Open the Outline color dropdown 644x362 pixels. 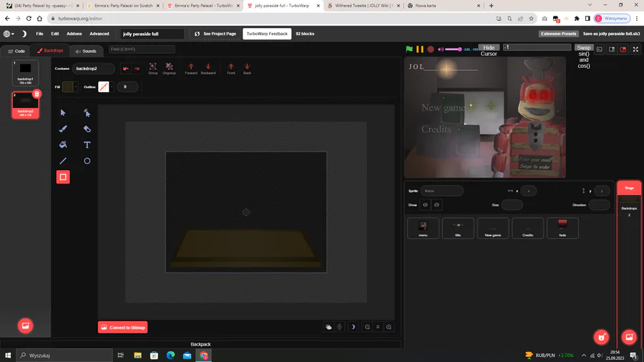point(112,87)
